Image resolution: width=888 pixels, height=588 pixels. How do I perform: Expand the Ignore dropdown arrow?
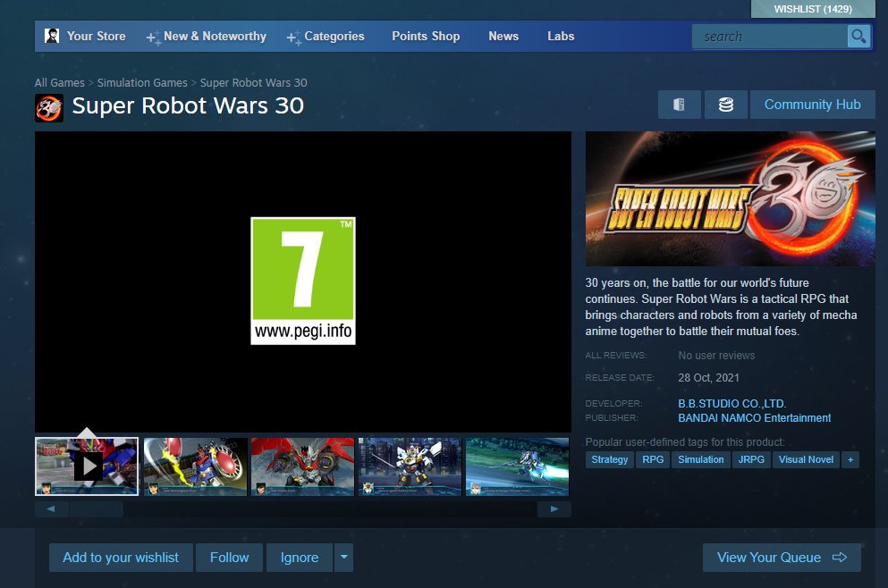point(343,558)
